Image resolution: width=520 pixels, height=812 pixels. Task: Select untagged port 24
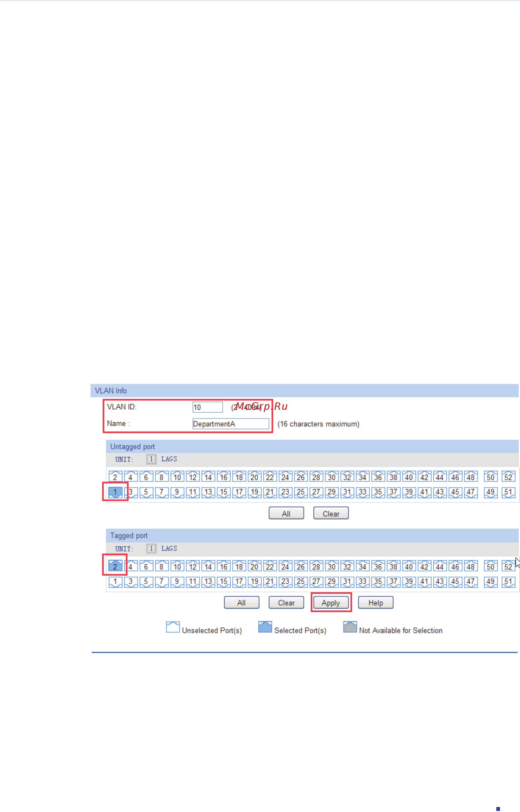coord(285,477)
